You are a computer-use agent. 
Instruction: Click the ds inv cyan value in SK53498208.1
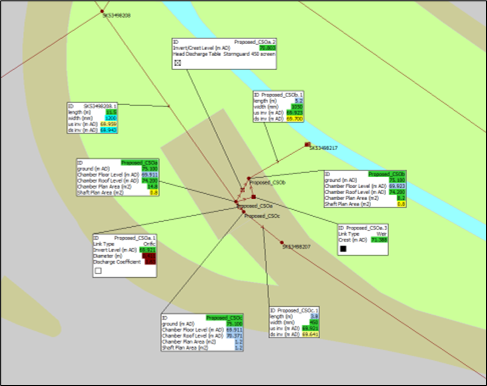click(x=108, y=130)
